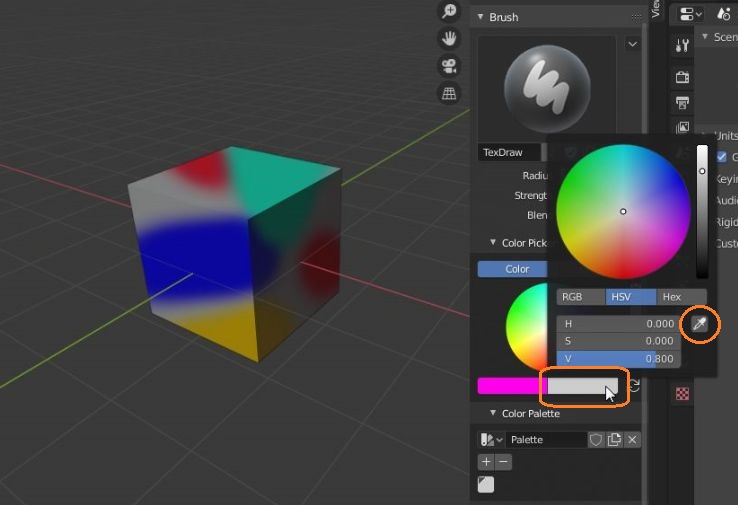This screenshot has width=738, height=505.
Task: Click the pan hand viewport icon
Action: tap(449, 39)
